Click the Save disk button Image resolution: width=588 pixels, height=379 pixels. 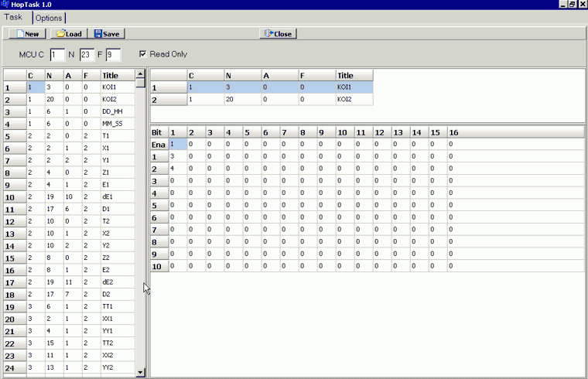click(x=107, y=34)
